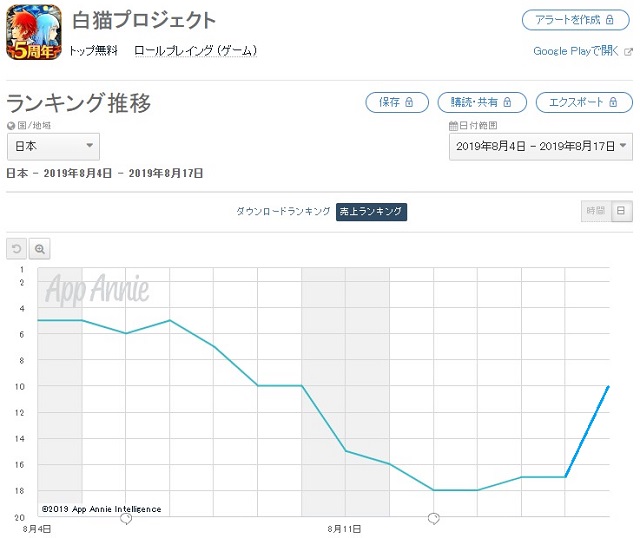
Task: Click the 購読・共有 button
Action: pyautogui.click(x=482, y=102)
